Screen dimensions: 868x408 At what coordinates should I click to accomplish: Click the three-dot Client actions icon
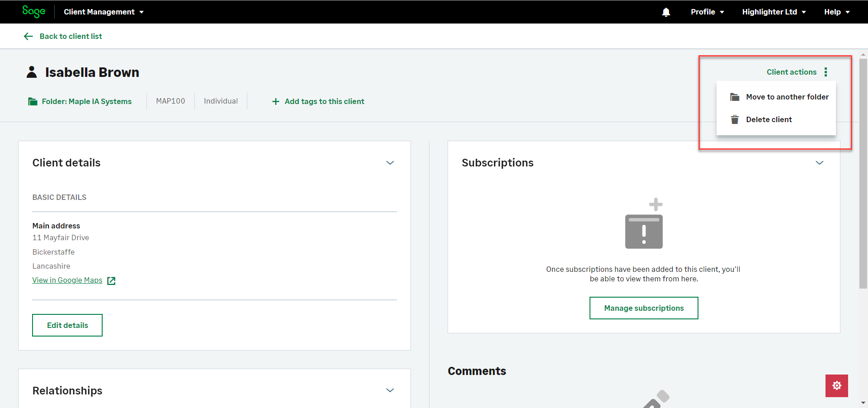pos(826,72)
